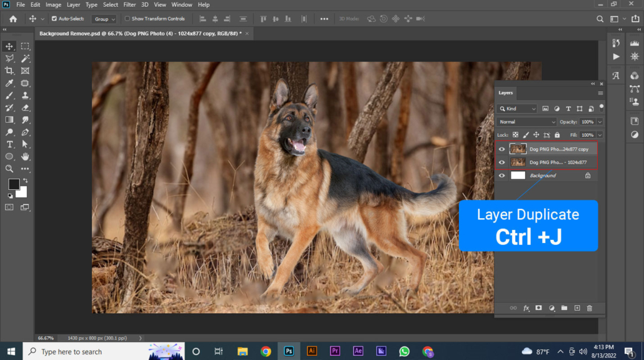
Task: Enable Show Transform Controls checkbox
Action: tap(128, 19)
